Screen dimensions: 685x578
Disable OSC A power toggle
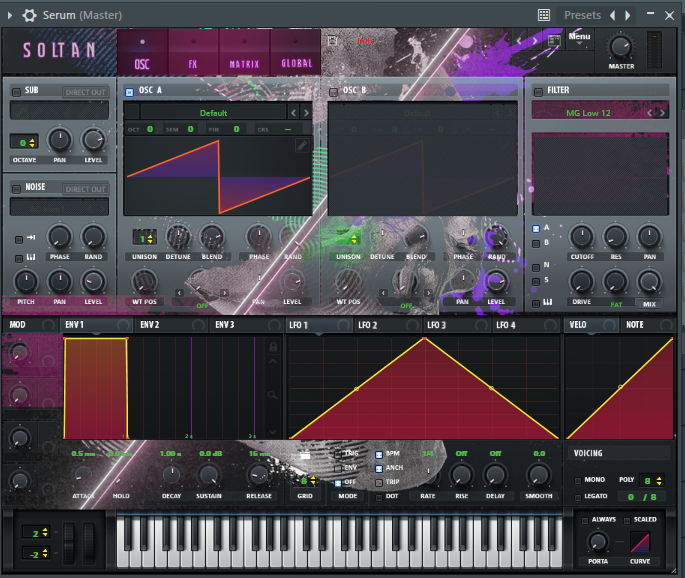[x=129, y=92]
